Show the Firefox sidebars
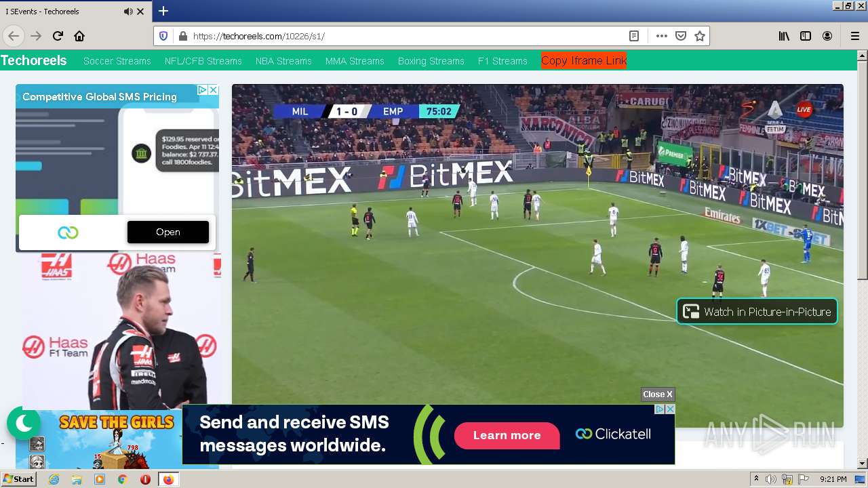Screen dimensions: 868x488 806,36
